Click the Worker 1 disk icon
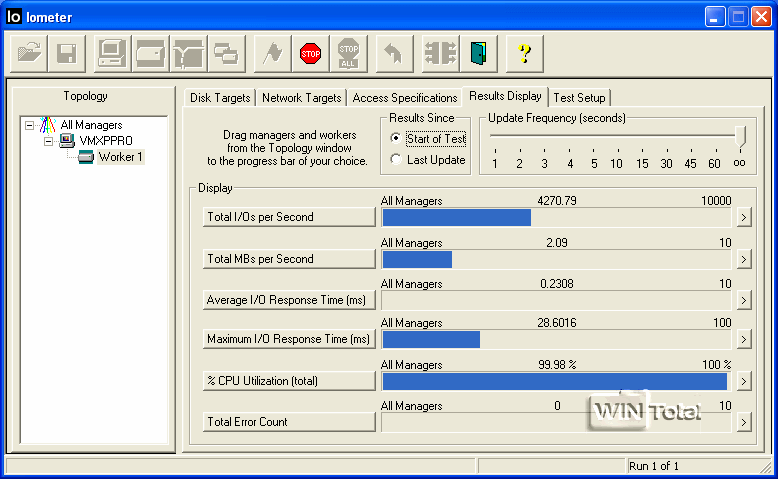Viewport: 778px width, 479px height. click(x=86, y=157)
